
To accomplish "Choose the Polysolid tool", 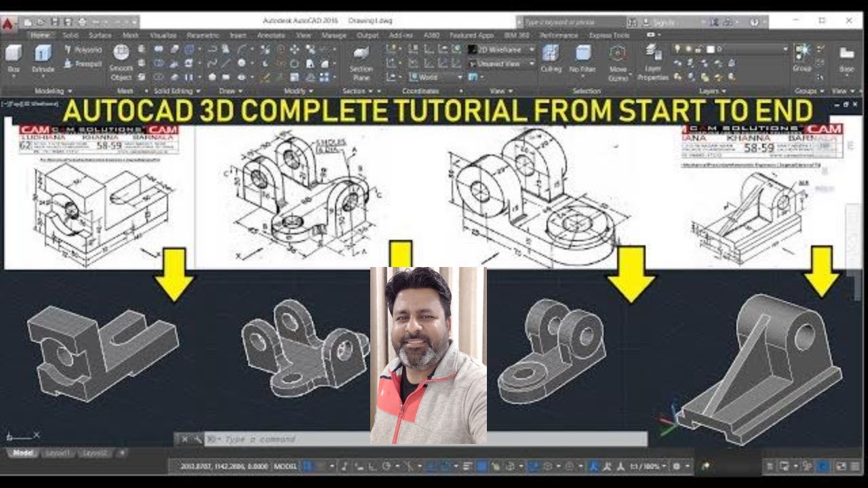I will click(83, 50).
